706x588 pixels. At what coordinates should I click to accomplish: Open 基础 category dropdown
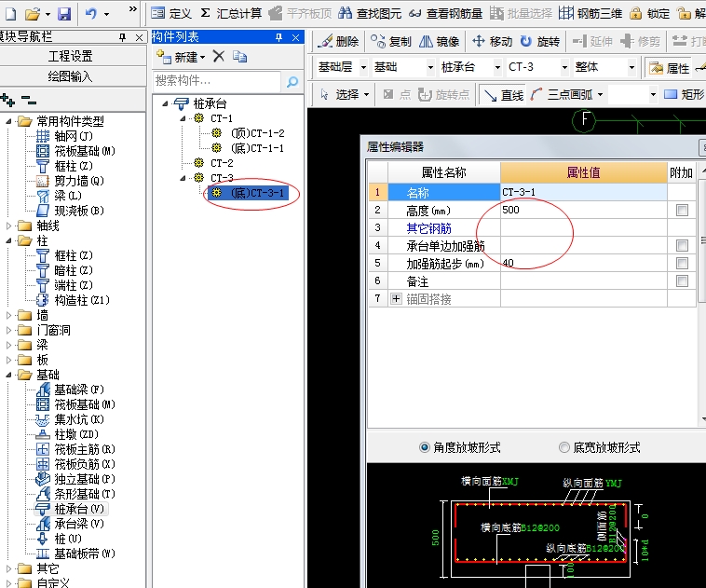(430, 68)
